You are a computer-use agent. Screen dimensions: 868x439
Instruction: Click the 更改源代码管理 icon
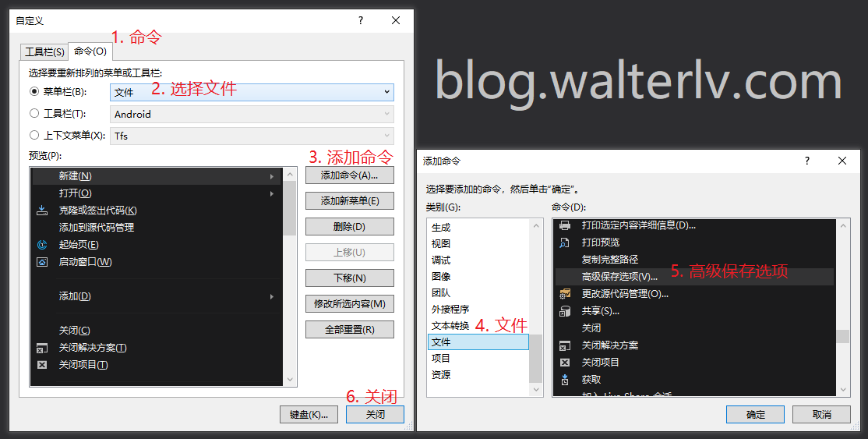[565, 294]
